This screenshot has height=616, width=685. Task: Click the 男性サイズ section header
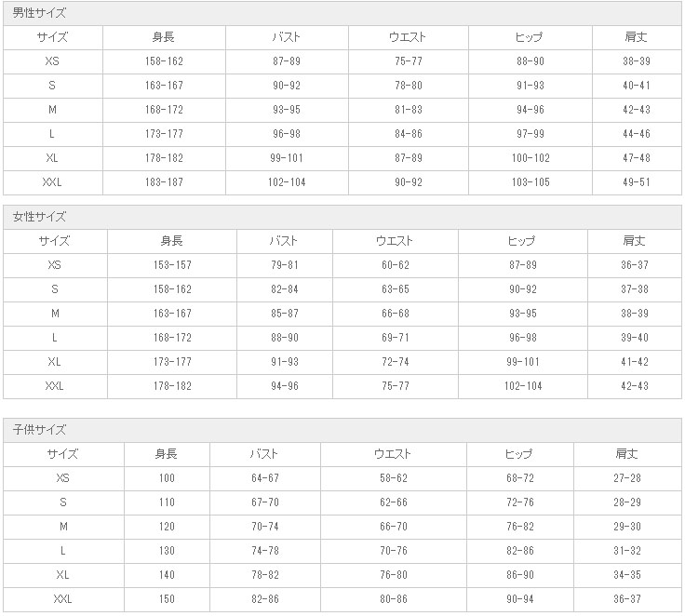pyautogui.click(x=39, y=13)
